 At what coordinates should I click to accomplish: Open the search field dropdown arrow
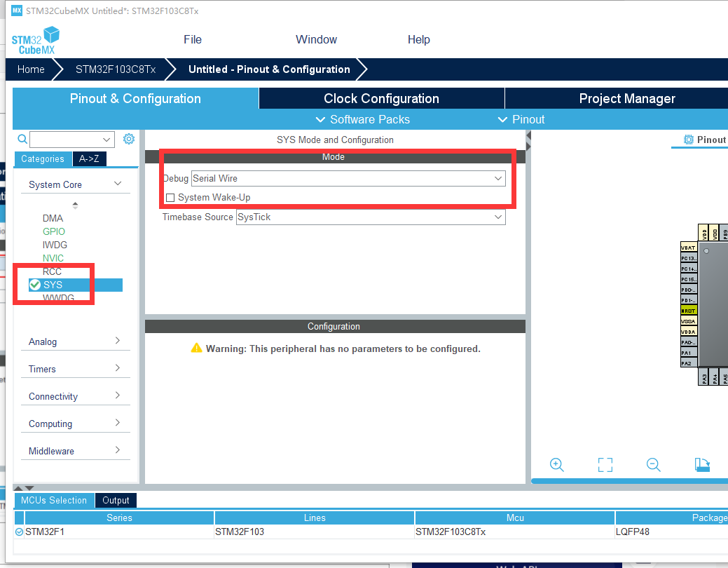click(x=107, y=140)
